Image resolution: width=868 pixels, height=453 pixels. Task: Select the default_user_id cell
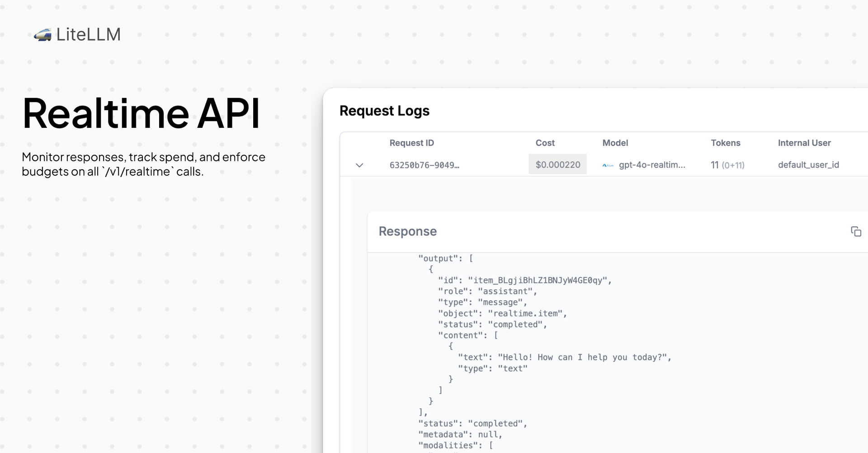[808, 165]
